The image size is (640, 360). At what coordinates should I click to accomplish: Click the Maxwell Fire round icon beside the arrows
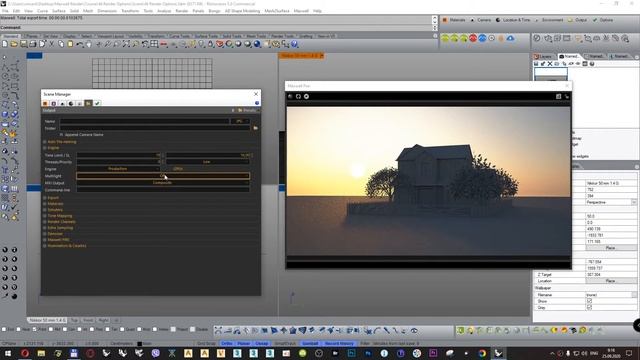coord(306,96)
